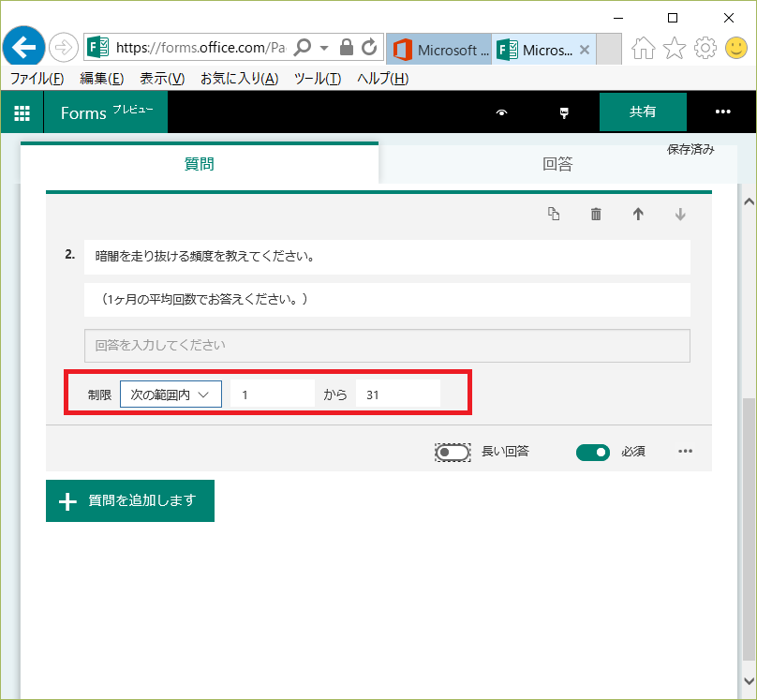Click the 回答を入力してください answer box
This screenshot has width=757, height=700.
[387, 346]
